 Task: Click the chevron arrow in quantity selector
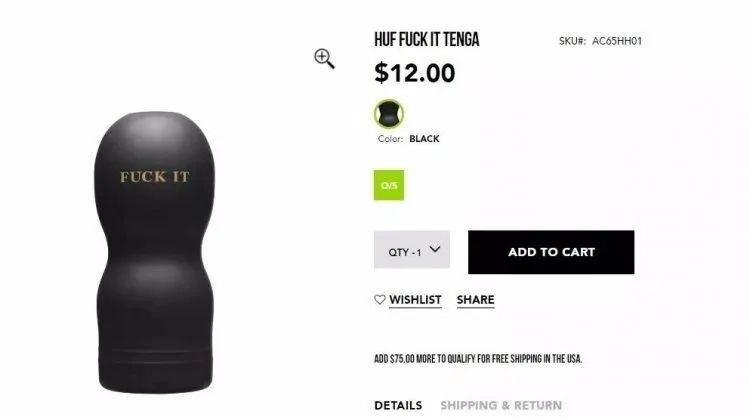point(434,249)
